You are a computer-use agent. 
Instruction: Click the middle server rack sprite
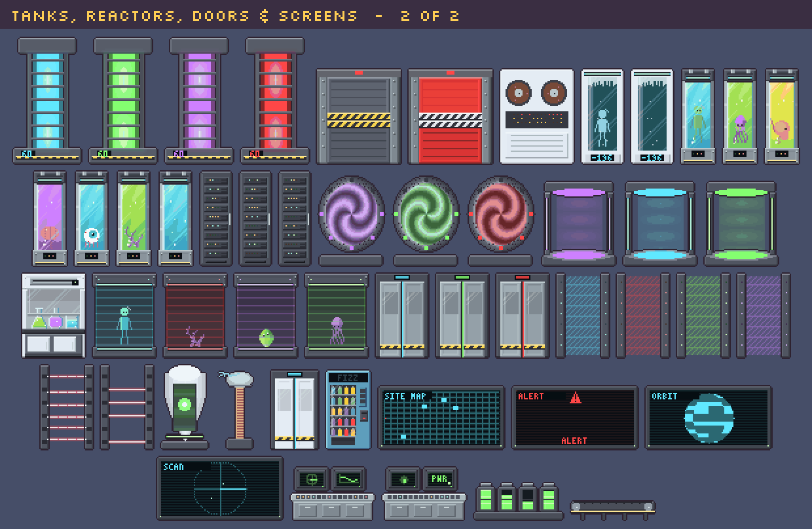pyautogui.click(x=255, y=219)
